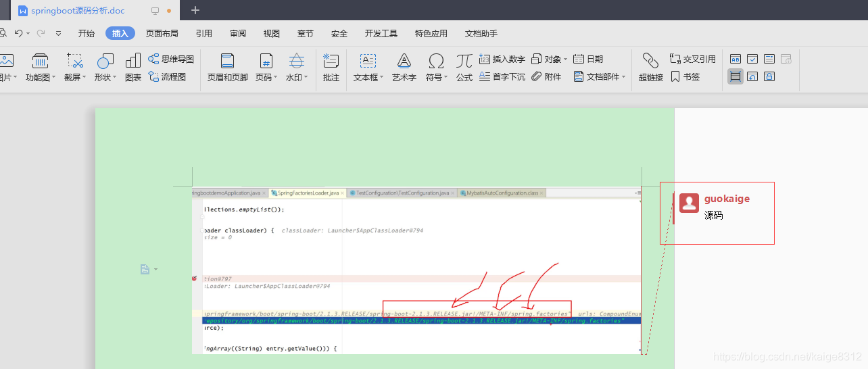The height and width of the screenshot is (369, 868).
Task: Insert a 超链接 hyperlink
Action: 651,67
